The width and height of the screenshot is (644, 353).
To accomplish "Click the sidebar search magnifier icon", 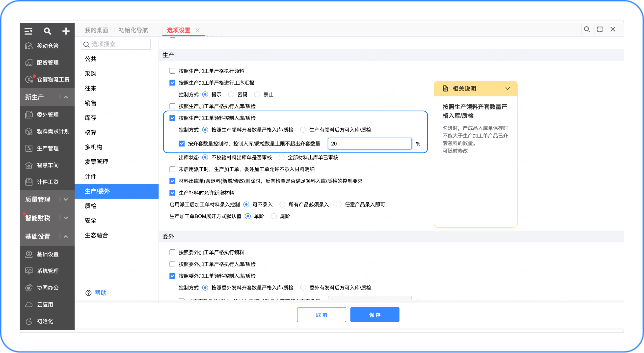I will (x=47, y=31).
